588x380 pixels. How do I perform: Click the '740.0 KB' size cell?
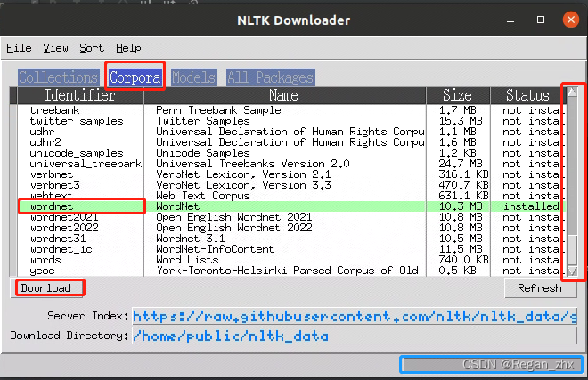tap(464, 260)
